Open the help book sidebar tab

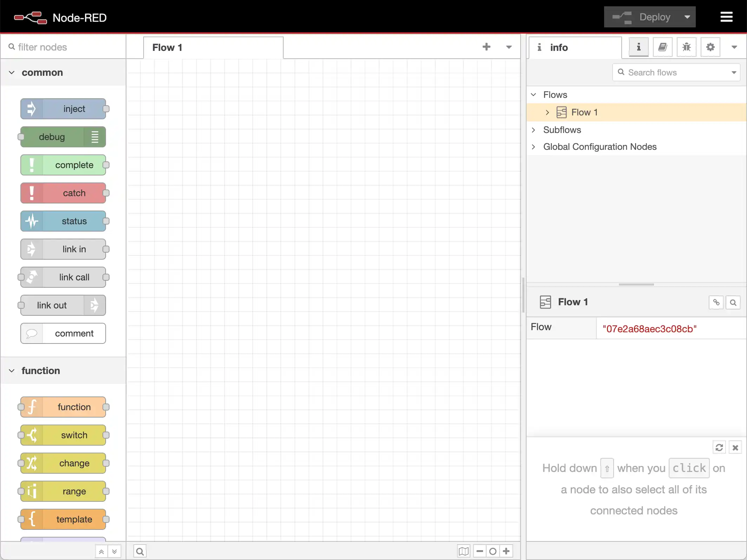(662, 47)
